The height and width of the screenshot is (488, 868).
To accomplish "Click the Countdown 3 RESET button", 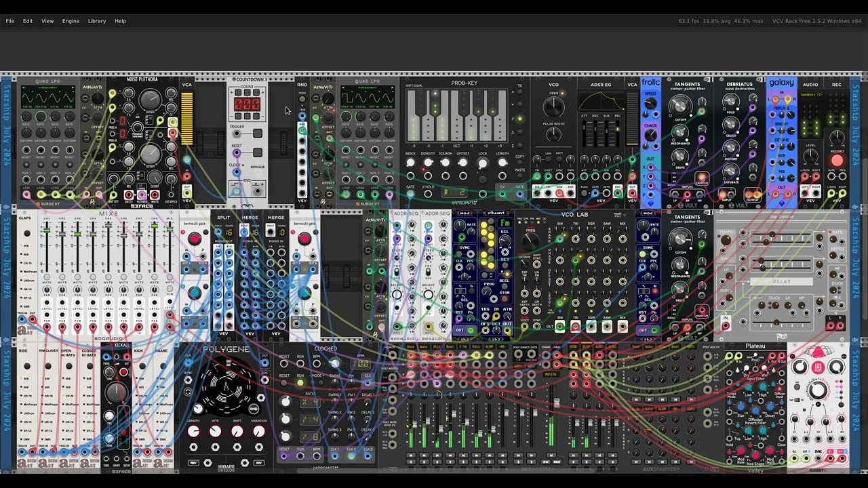I will point(257,153).
